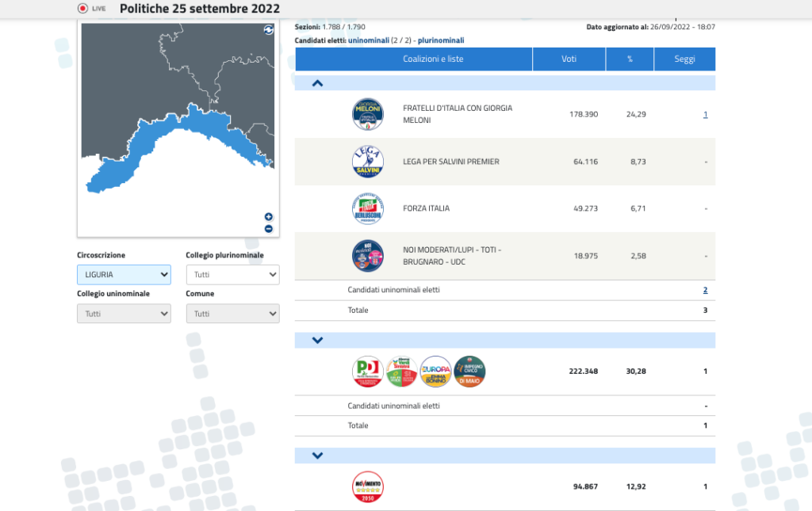Image resolution: width=812 pixels, height=511 pixels.
Task: Click the 12,92 percentage value
Action: pyautogui.click(x=636, y=486)
